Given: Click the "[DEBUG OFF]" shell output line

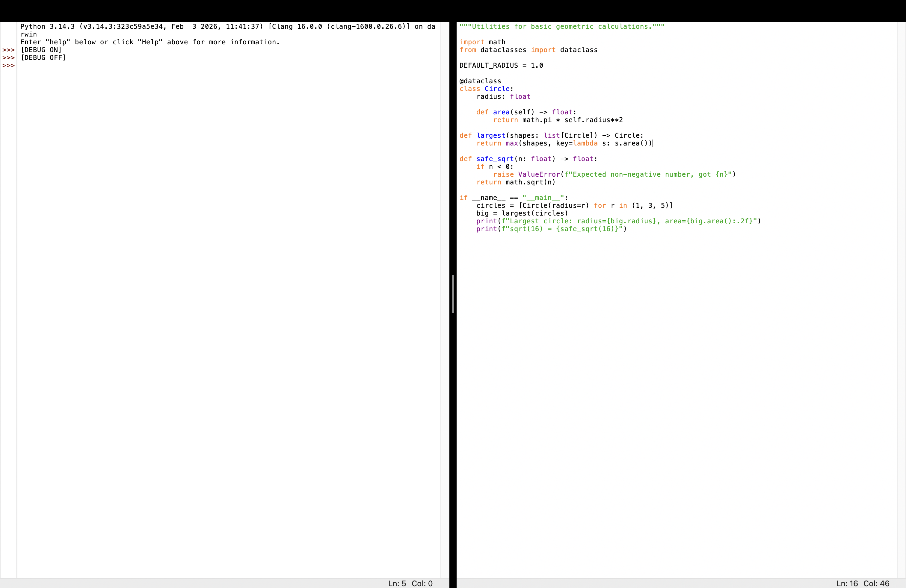Looking at the screenshot, I should pos(43,57).
